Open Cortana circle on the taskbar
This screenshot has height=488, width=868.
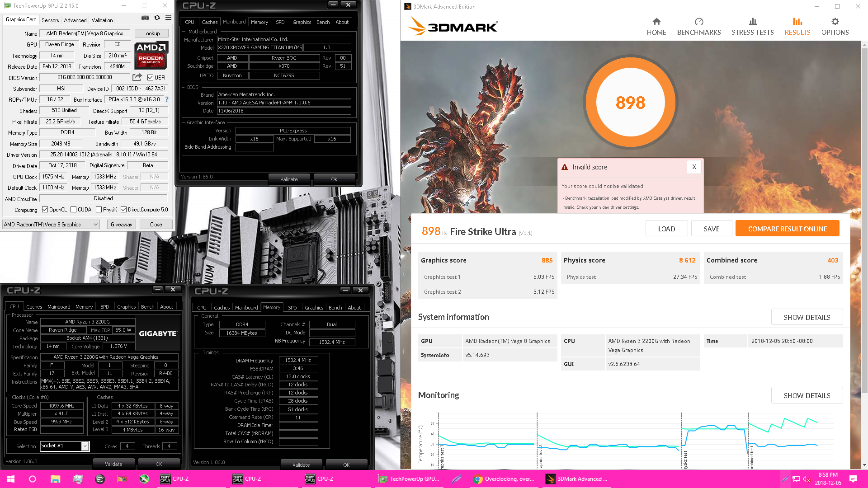pyautogui.click(x=33, y=479)
